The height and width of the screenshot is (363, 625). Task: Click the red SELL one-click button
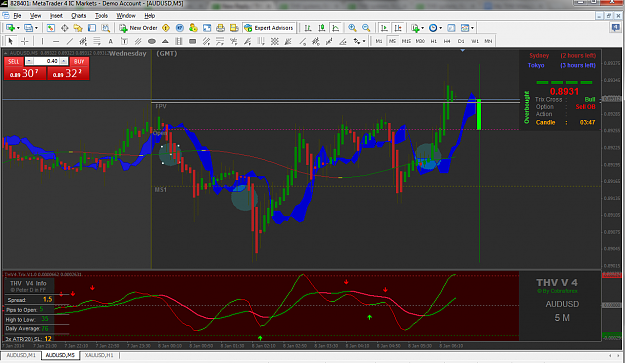click(14, 61)
